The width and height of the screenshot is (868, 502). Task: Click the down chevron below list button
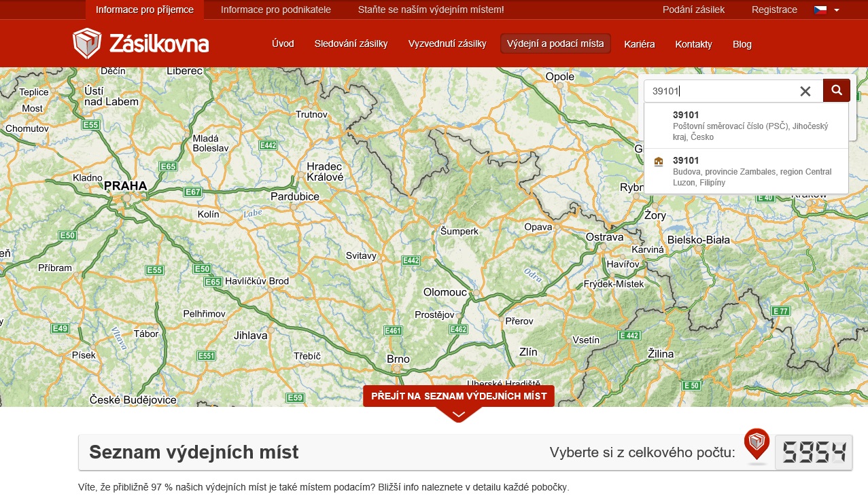(459, 414)
